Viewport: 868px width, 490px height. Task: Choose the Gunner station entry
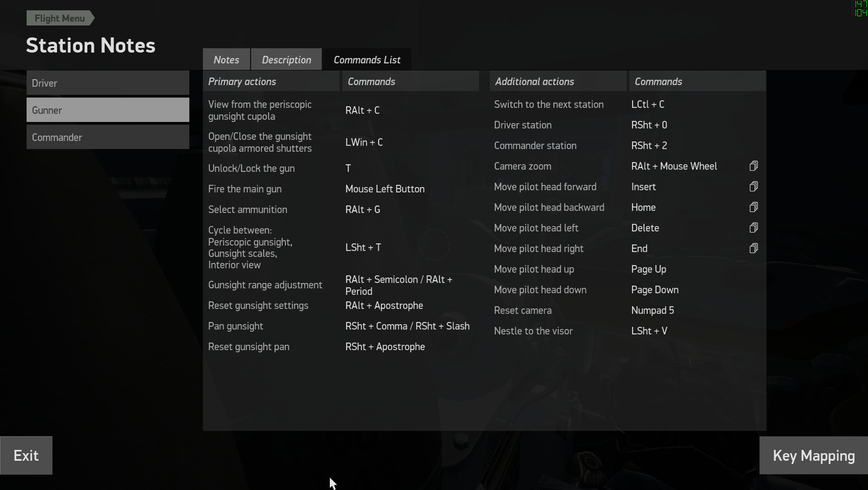pos(107,110)
